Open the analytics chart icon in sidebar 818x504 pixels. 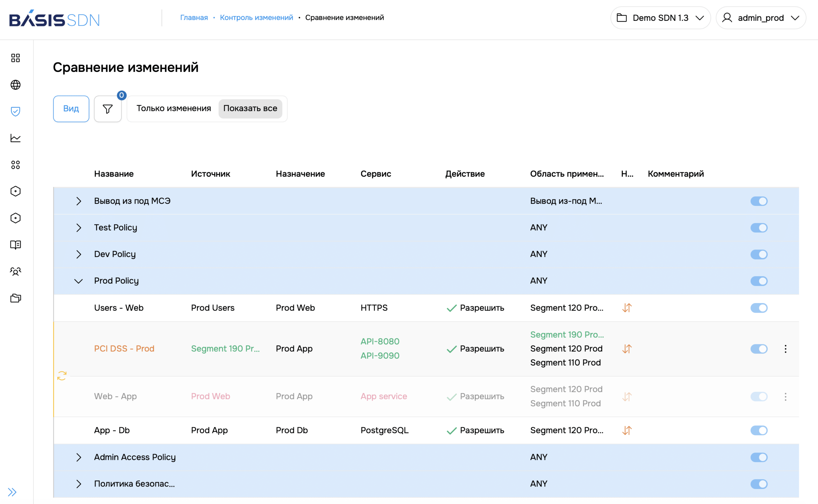pos(15,138)
